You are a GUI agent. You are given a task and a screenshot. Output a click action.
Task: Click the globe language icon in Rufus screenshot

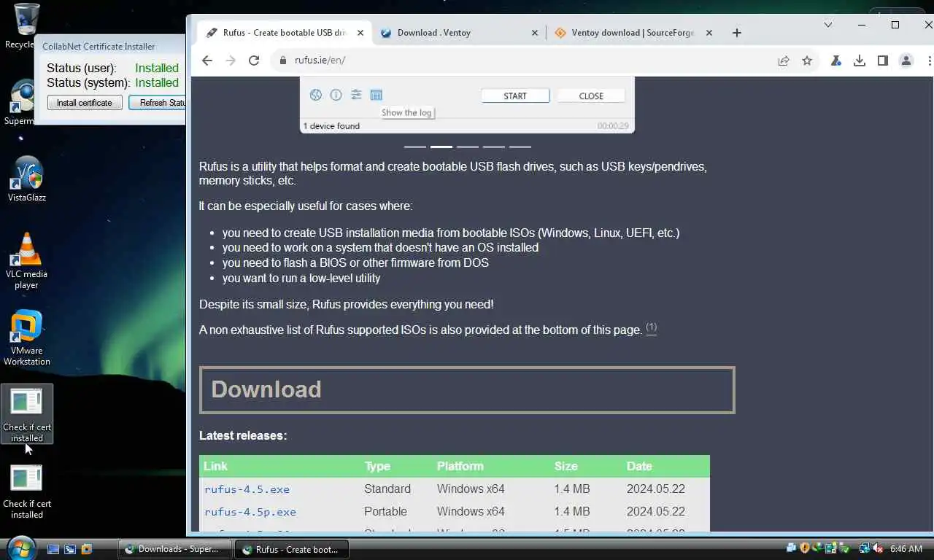pos(316,95)
